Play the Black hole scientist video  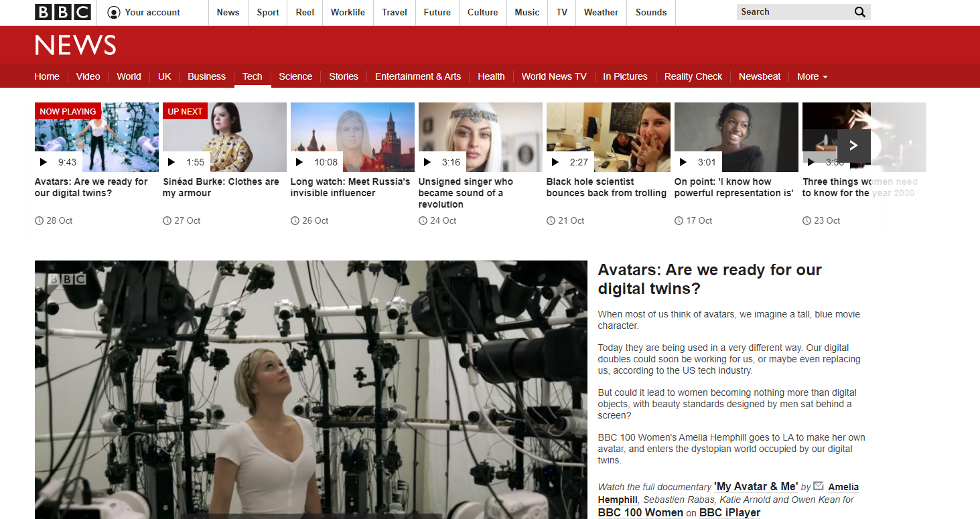pyautogui.click(x=608, y=137)
